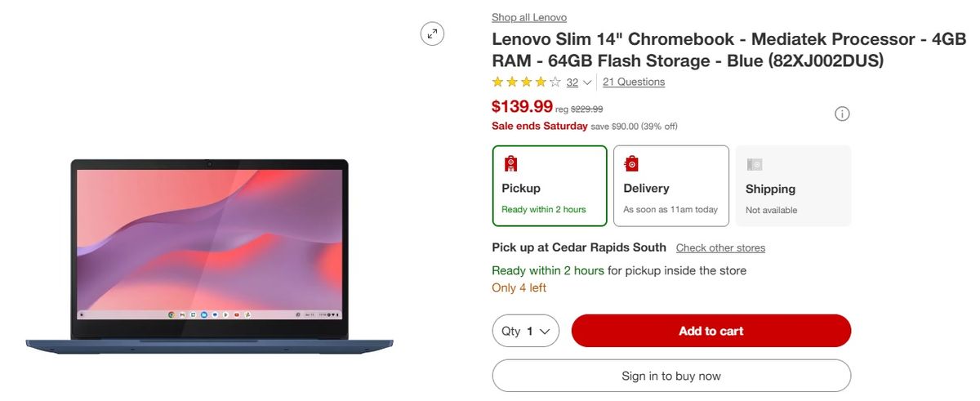Click the grey Shipping box icon
980x401 pixels.
coord(755,164)
